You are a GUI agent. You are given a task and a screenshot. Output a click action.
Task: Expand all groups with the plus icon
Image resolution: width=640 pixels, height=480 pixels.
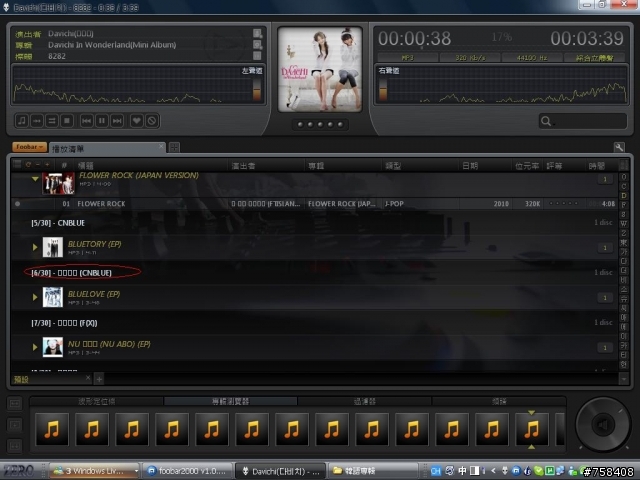pyautogui.click(x=47, y=164)
